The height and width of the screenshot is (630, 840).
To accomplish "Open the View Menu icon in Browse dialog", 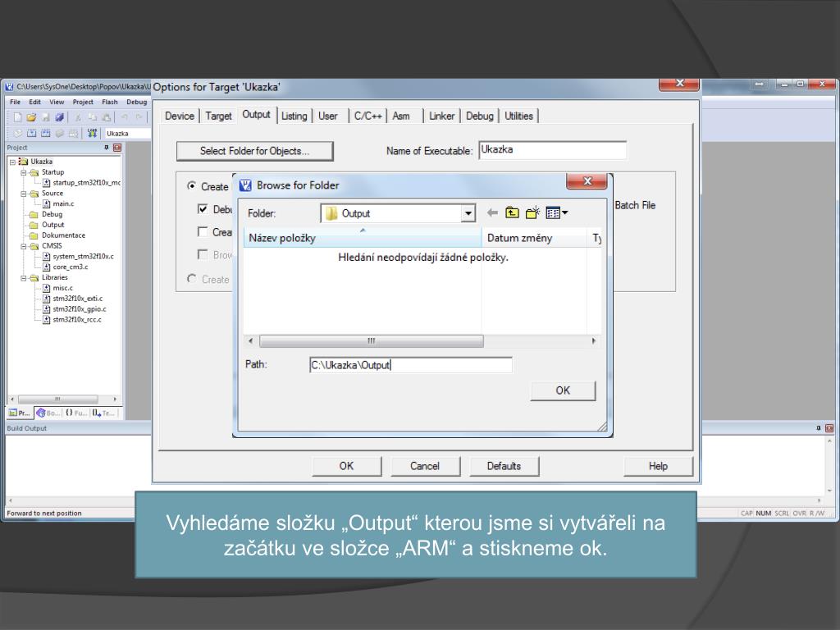I will click(x=557, y=213).
